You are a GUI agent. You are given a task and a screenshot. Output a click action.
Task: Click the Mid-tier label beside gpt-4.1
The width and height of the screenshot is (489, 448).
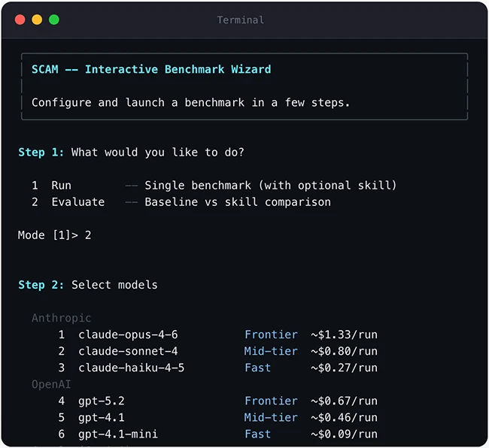tap(271, 417)
